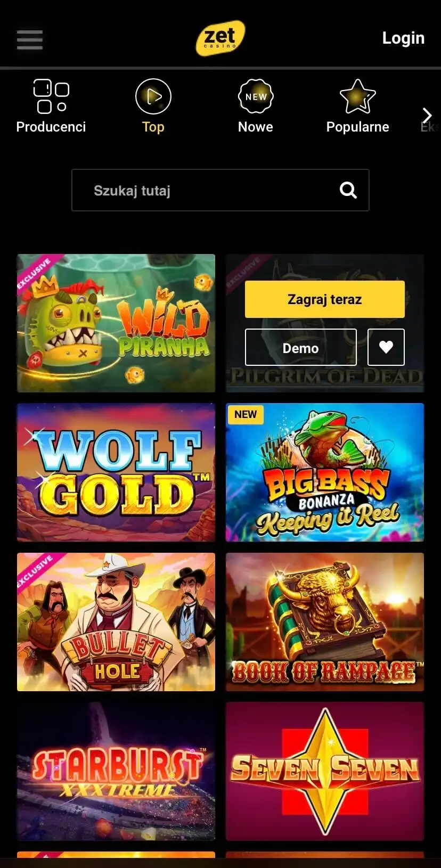Focus the Szukaj tutaj search field
441x868 pixels.
click(220, 190)
